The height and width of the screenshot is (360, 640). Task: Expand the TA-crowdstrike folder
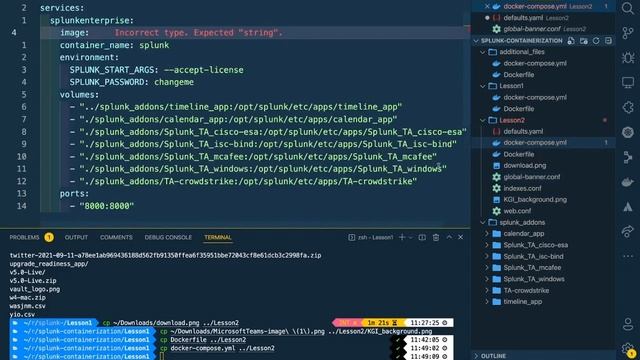point(487,291)
